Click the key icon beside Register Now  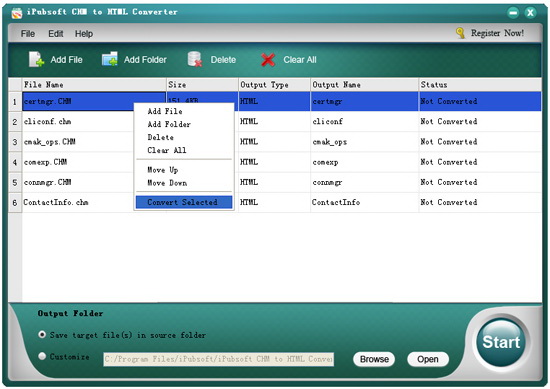click(x=460, y=33)
